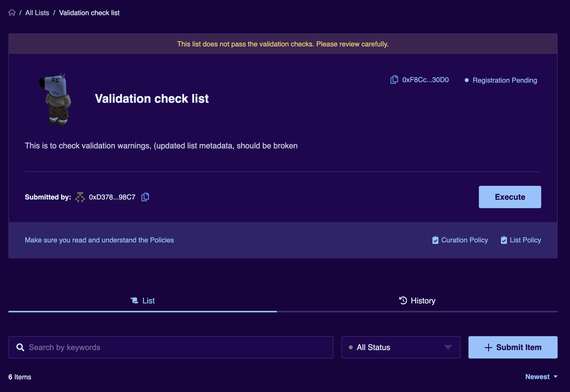Open the All Status dropdown
The image size is (570, 392).
pos(400,347)
